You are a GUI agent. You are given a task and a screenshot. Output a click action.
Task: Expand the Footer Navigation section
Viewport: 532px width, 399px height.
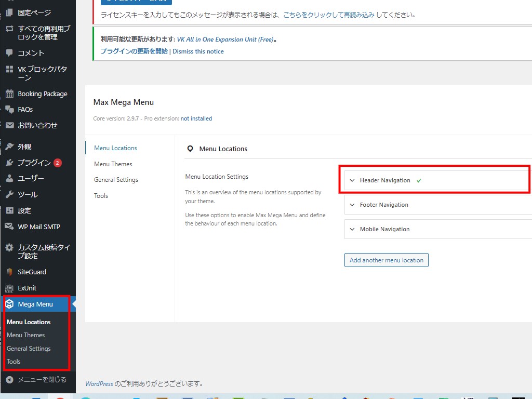pyautogui.click(x=384, y=205)
